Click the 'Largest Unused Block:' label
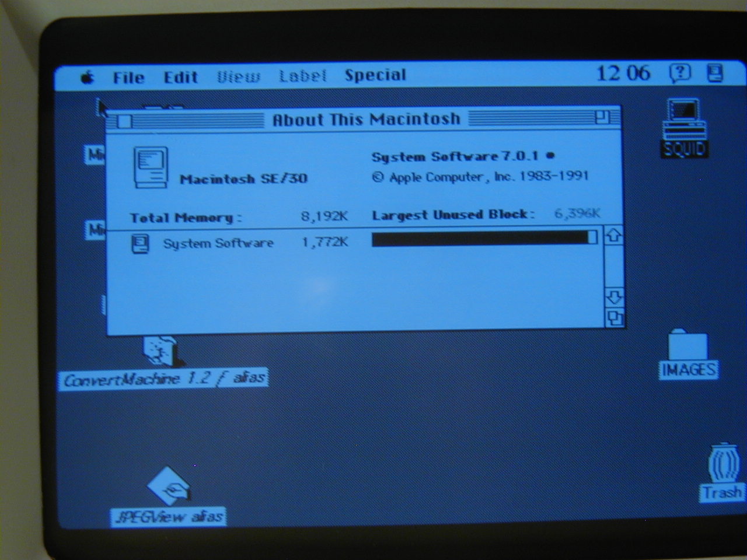Viewport: 747px width, 560px height. point(453,215)
